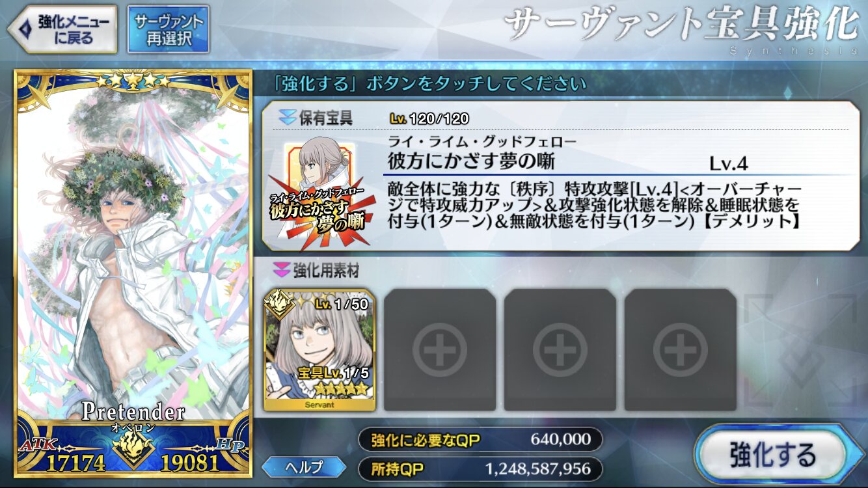Tap the 強化する enhance button
Image resolution: width=868 pixels, height=488 pixels.
click(x=773, y=454)
